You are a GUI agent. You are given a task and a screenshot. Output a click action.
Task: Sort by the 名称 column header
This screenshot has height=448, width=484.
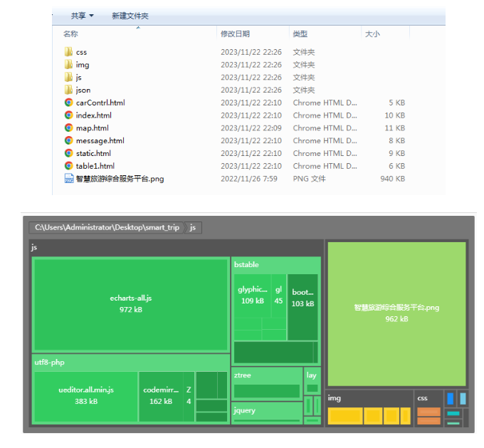click(x=70, y=33)
